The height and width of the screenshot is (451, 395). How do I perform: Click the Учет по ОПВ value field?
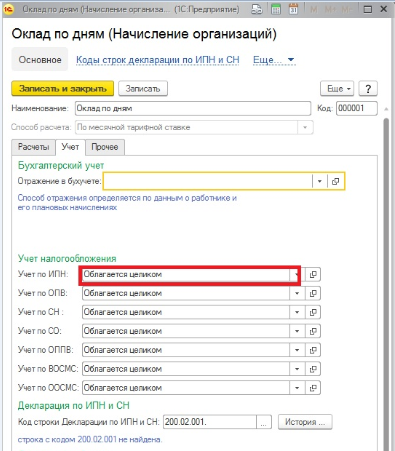186,293
